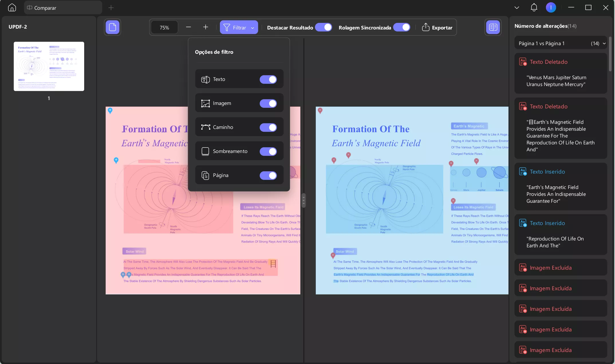This screenshot has height=364, width=615.
Task: Toggle Rolagem Sincronizada switch
Action: point(402,27)
